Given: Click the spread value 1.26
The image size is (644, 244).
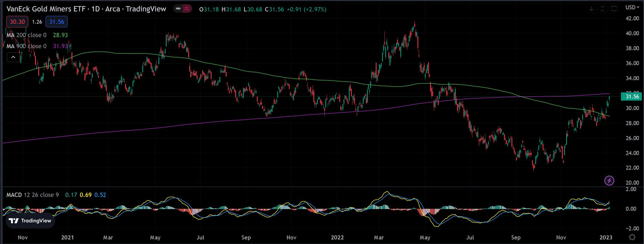Looking at the screenshot, I should pyautogui.click(x=37, y=22).
